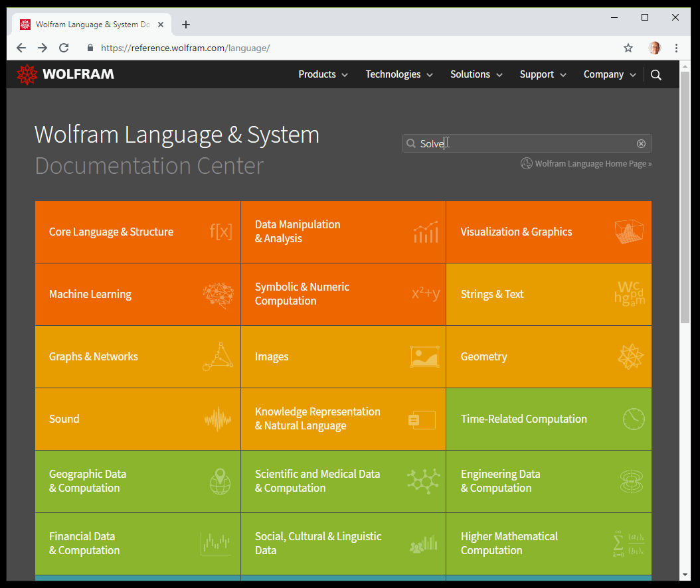
Task: Click the polyhedron icon on Geometry tile
Action: tap(630, 356)
